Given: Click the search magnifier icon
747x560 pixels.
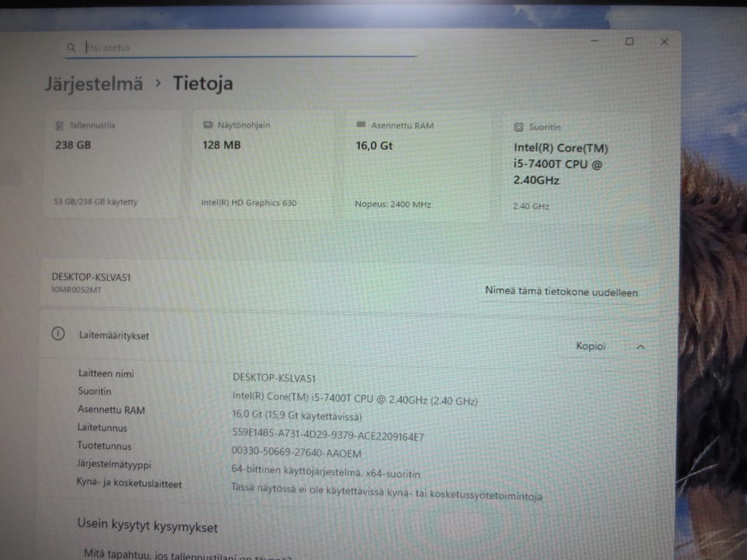Looking at the screenshot, I should 71,47.
